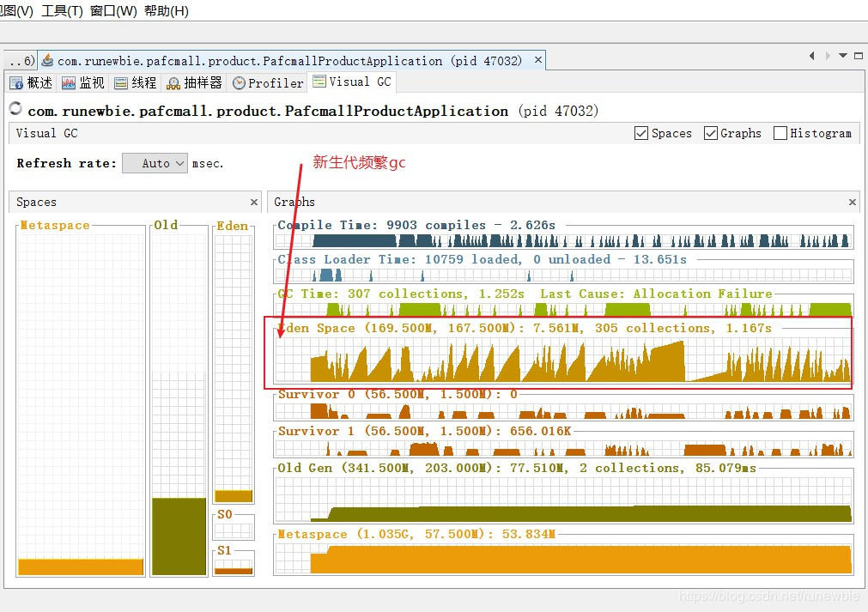Click the Survivor 0 graph

[563, 409]
